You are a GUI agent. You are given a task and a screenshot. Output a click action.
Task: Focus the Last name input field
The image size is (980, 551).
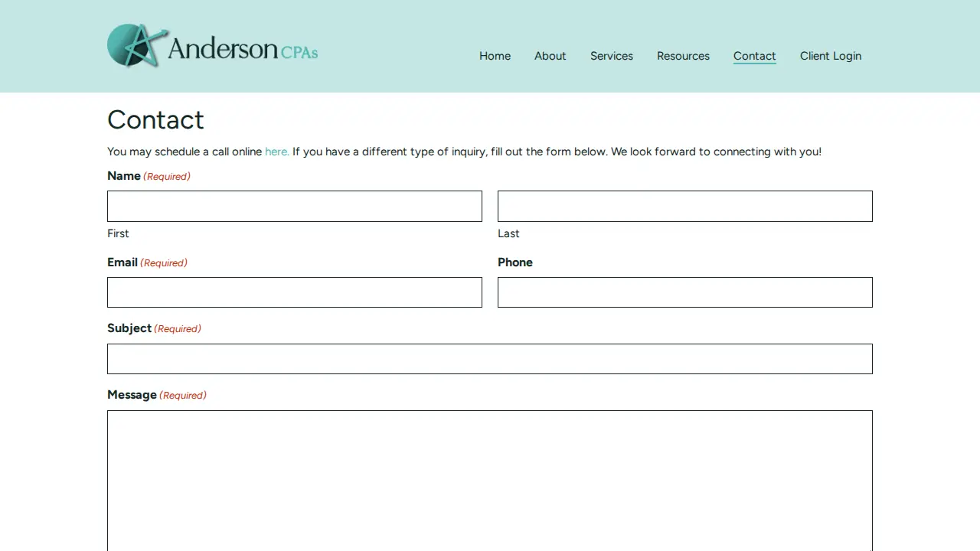(x=685, y=206)
